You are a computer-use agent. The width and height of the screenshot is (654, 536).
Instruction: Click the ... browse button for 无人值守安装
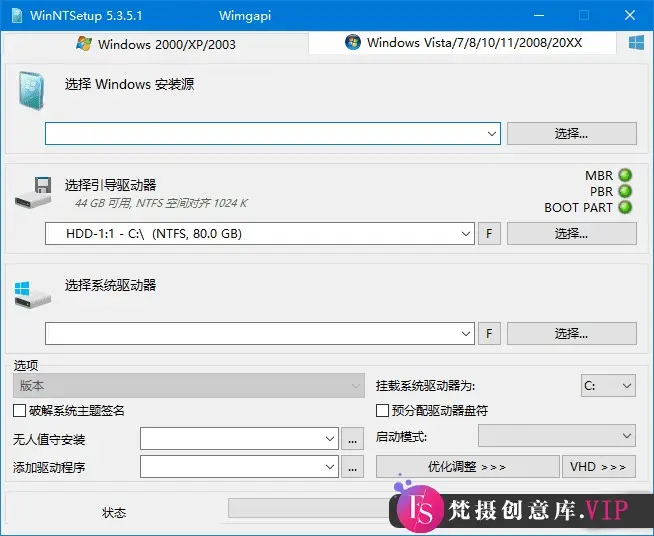tap(352, 438)
